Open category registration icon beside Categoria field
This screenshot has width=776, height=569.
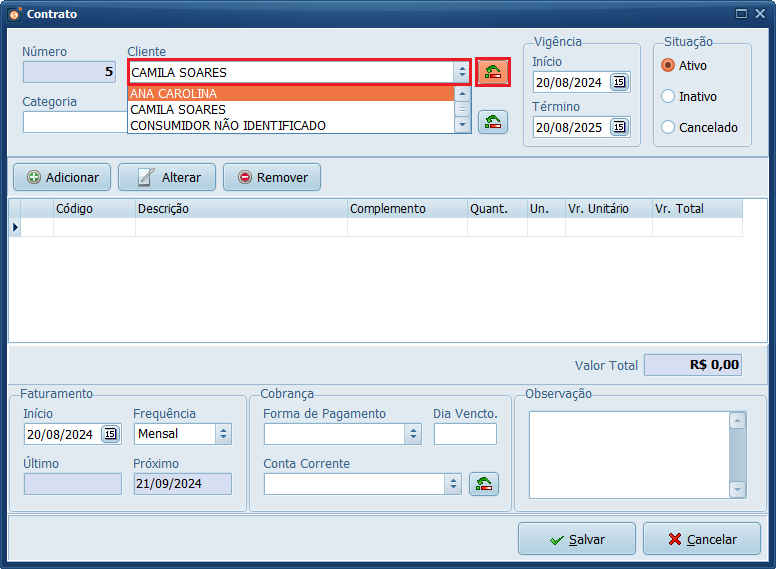coord(493,122)
